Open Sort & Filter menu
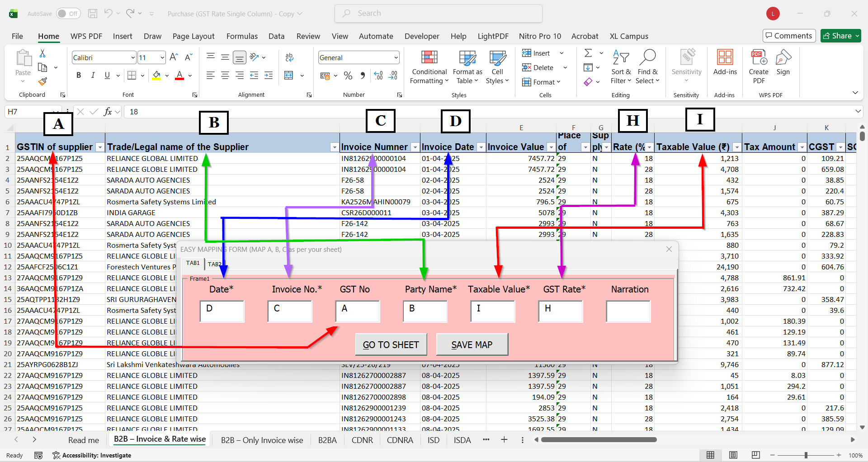The height and width of the screenshot is (462, 868). (621, 67)
